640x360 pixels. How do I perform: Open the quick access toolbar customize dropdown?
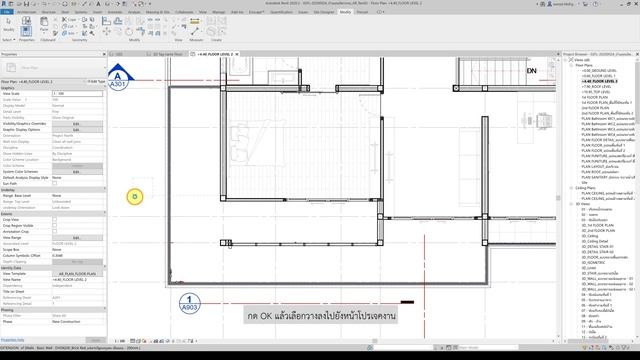coord(150,4)
